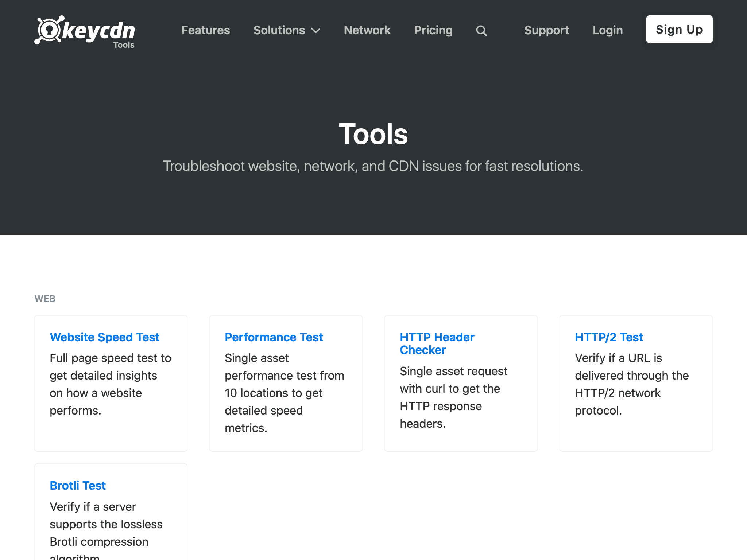Open the Performance Test tool
The image size is (747, 560).
(274, 337)
